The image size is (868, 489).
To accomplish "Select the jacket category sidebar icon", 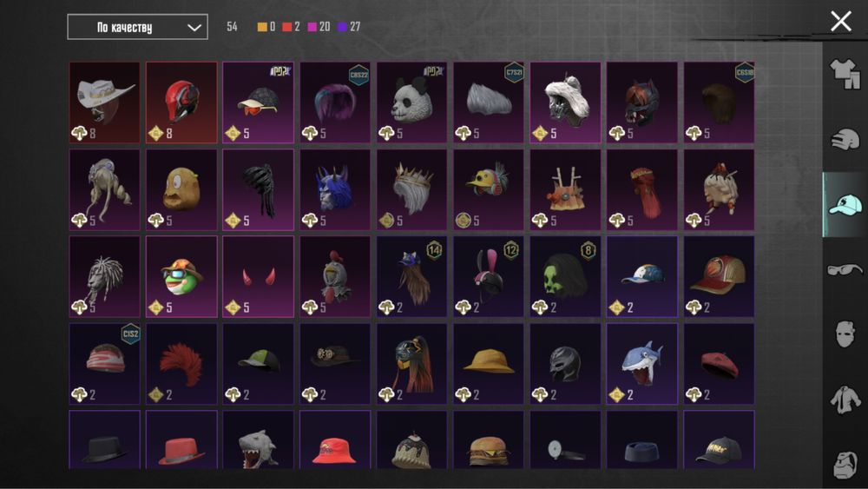I will pyautogui.click(x=845, y=400).
